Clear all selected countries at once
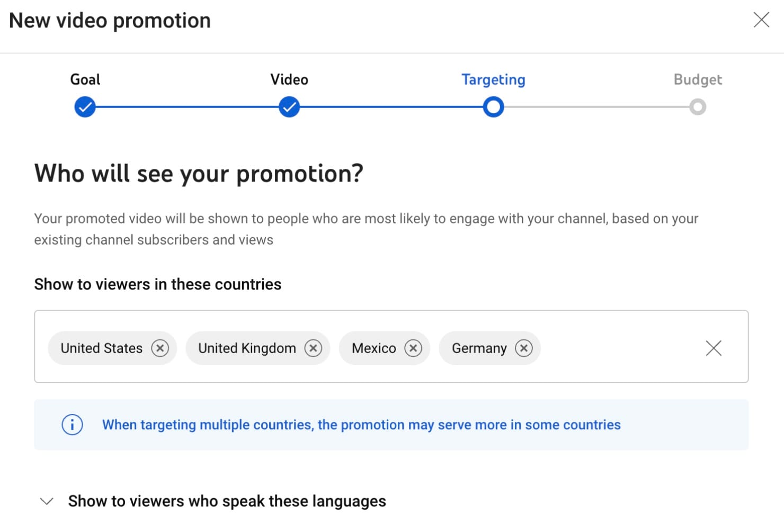784x532 pixels. [x=714, y=348]
